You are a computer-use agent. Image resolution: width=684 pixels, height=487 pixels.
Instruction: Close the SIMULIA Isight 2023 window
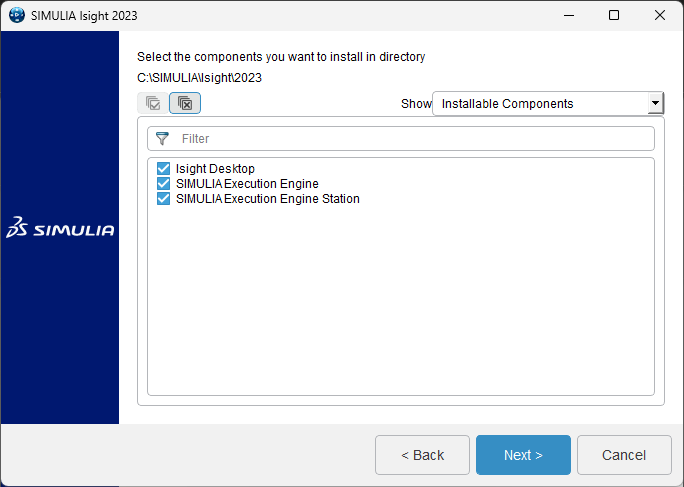tap(660, 15)
